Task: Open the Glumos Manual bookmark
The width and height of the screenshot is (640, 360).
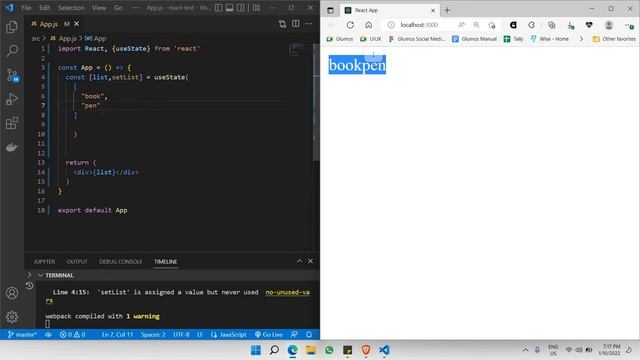Action: point(474,39)
